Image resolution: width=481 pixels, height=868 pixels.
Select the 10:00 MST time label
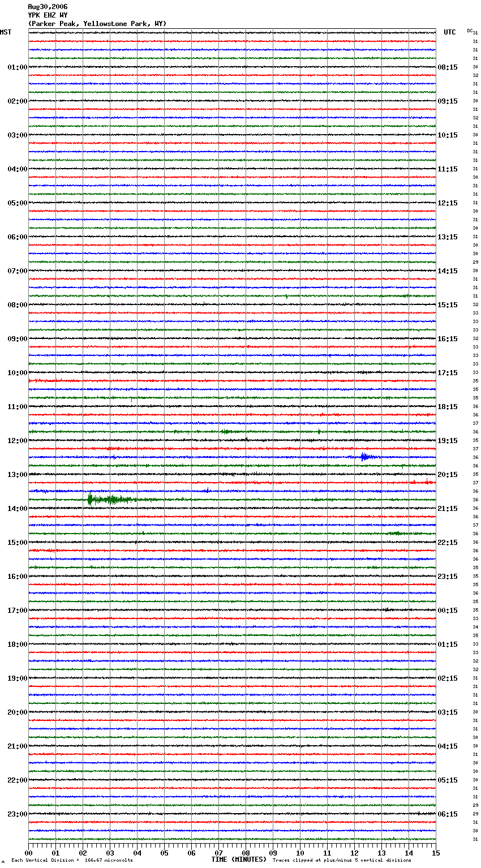[x=17, y=373]
